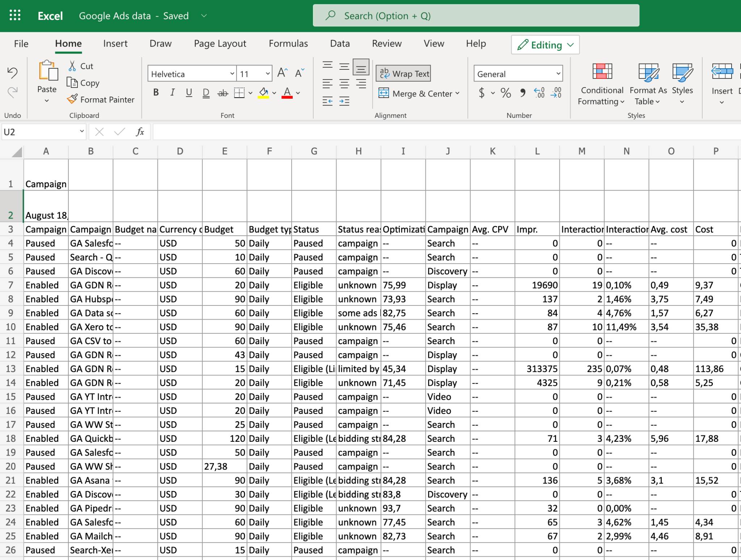Viewport: 741px width, 560px height.
Task: Center text horizontally
Action: point(344,84)
